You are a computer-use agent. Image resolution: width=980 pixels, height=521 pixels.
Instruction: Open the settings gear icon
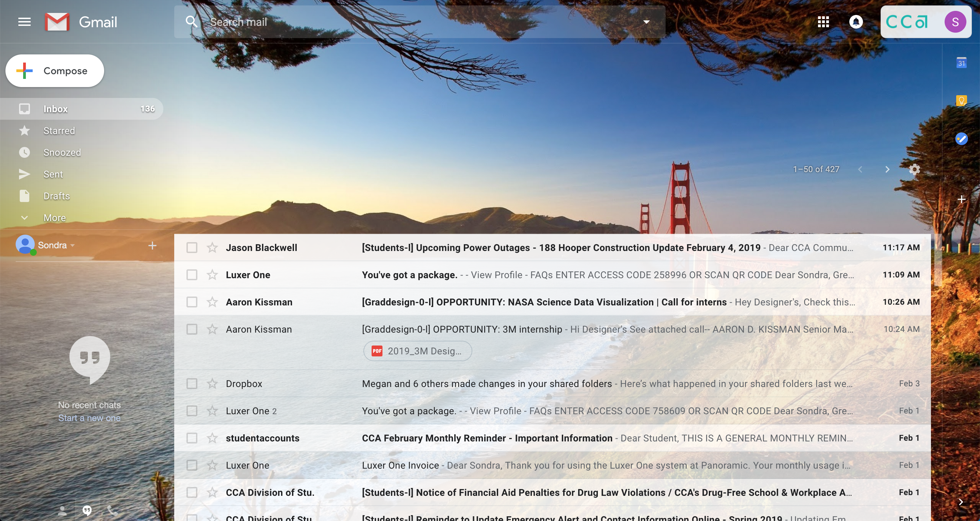[x=914, y=169]
